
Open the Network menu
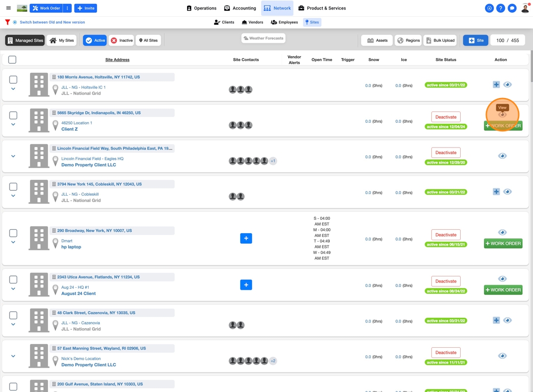click(277, 8)
